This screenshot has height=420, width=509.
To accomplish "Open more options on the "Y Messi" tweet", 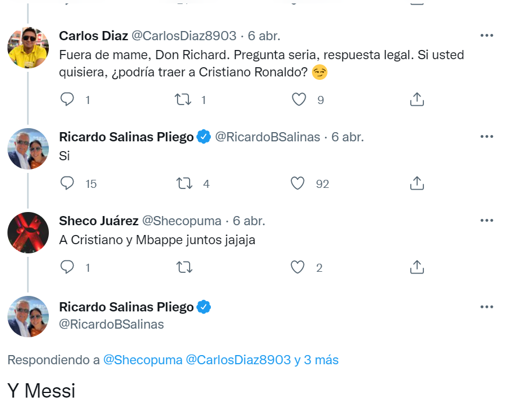I will (487, 307).
